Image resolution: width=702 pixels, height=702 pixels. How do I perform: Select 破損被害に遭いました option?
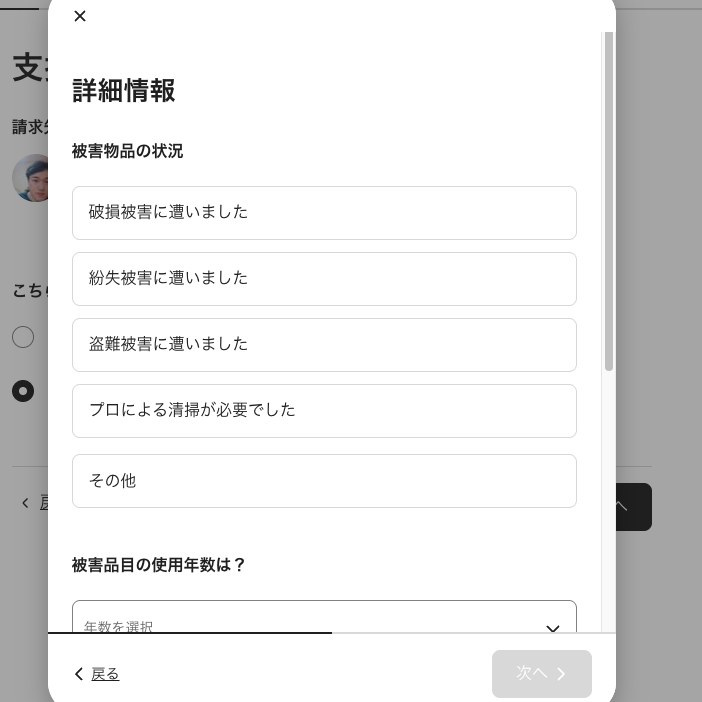(324, 213)
